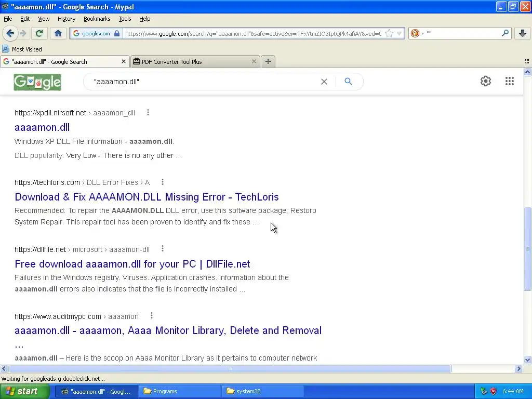Open the Bookmarks menu

click(97, 19)
